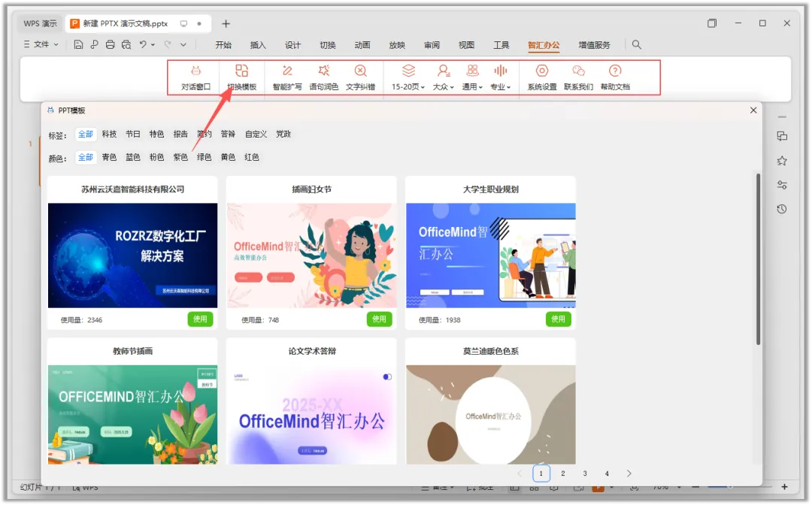The width and height of the screenshot is (812, 505).
Task: Open the sliders settings icon in right sidebar
Action: point(782,185)
